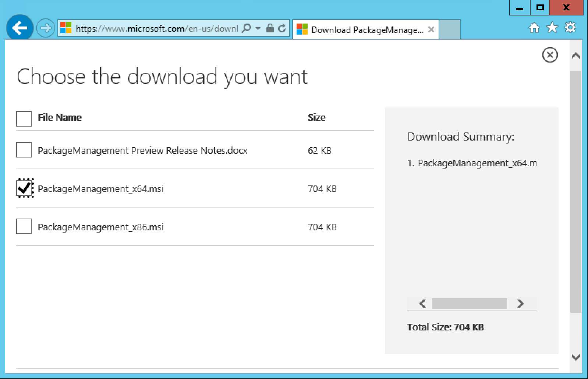Open a new tab with the blank tab button
The height and width of the screenshot is (379, 588).
450,29
